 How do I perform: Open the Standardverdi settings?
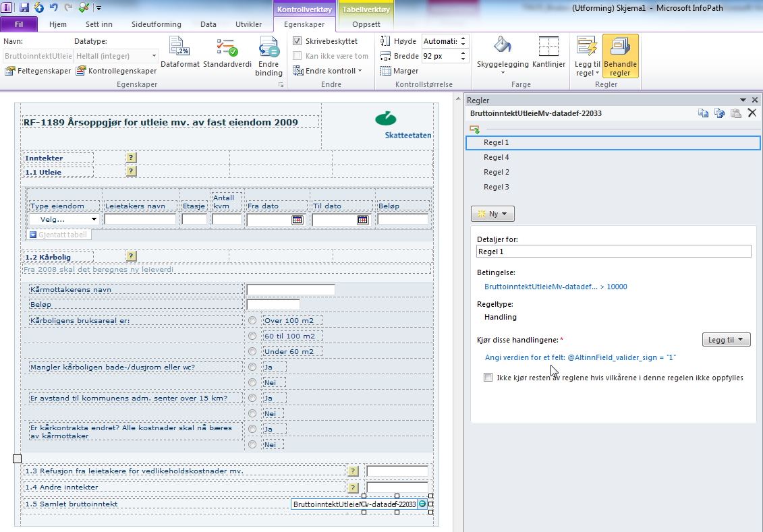tap(227, 52)
